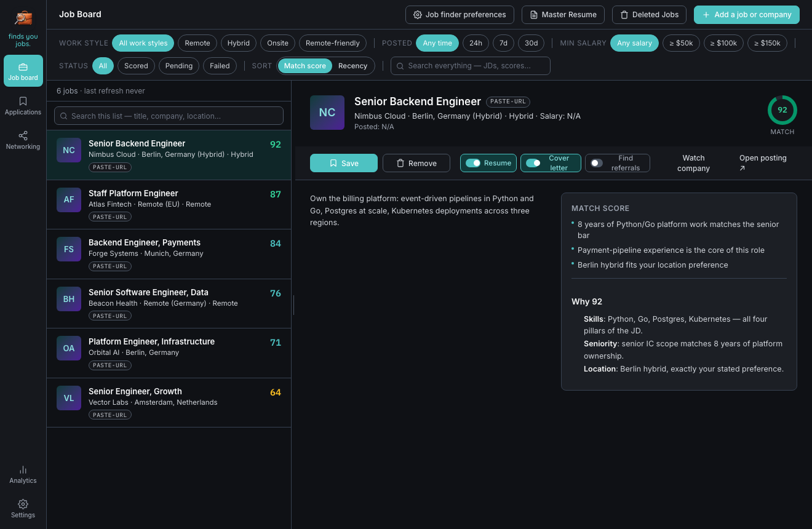Filter jobs posted in 7d
Viewport: 812px width, 529px height.
click(x=503, y=43)
